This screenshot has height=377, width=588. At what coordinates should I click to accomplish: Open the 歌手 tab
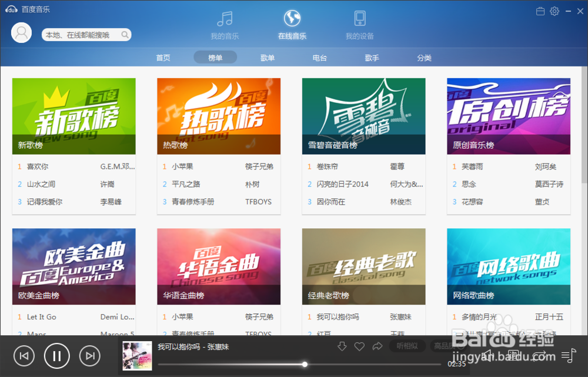[x=372, y=58]
